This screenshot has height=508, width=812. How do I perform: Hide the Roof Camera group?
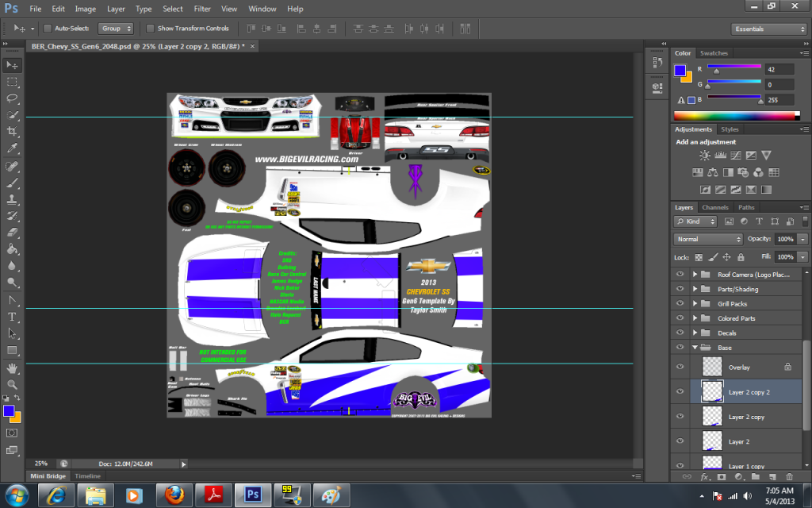pos(680,274)
